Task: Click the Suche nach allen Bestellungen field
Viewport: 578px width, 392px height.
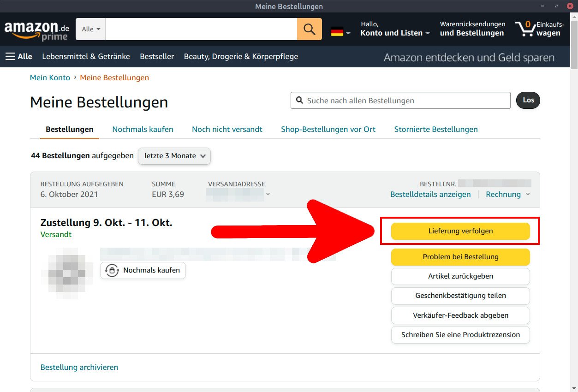Action: point(400,100)
